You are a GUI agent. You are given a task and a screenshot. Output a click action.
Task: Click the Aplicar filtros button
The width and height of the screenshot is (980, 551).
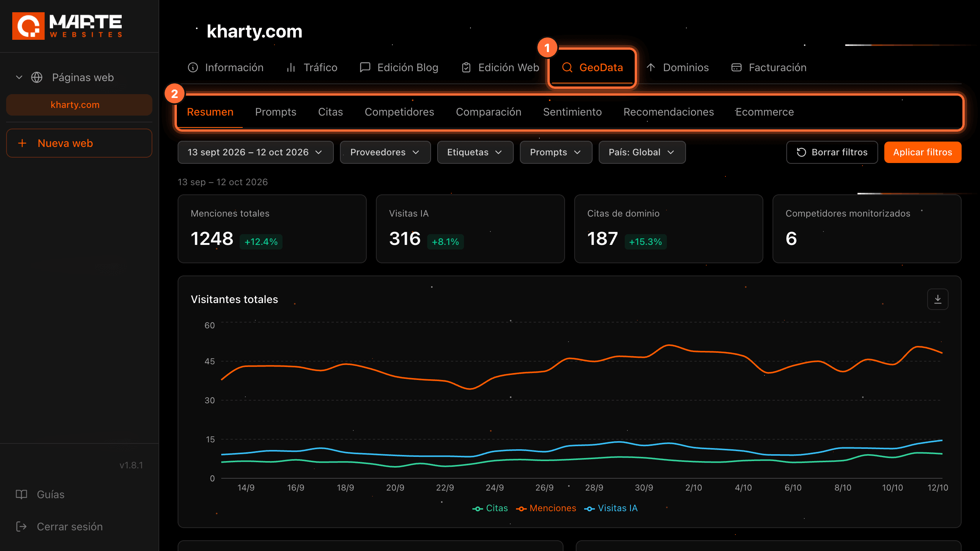click(923, 152)
